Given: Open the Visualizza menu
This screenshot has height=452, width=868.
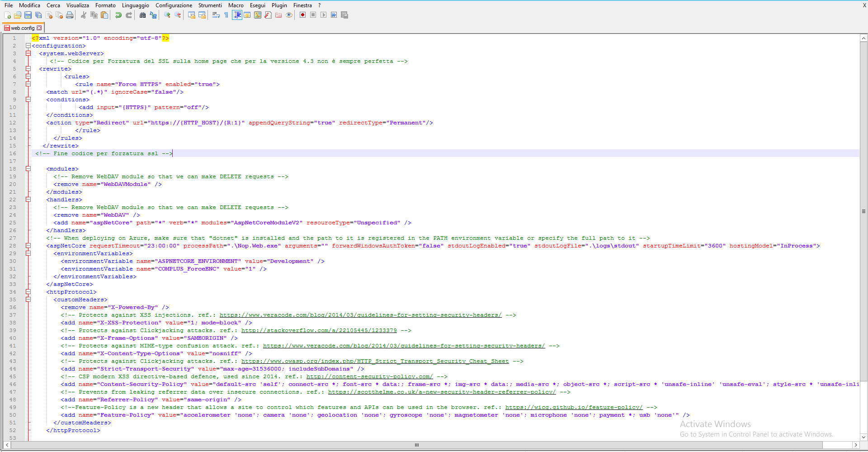Looking at the screenshot, I should coord(78,5).
